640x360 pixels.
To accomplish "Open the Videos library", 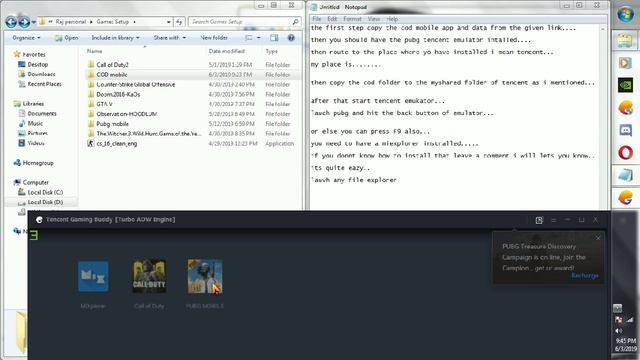I will pos(36,143).
